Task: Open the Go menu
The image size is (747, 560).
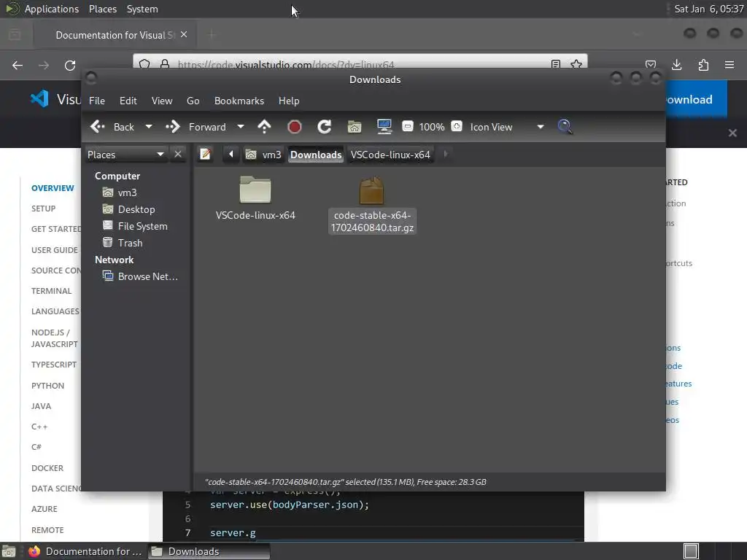Action: coord(193,101)
